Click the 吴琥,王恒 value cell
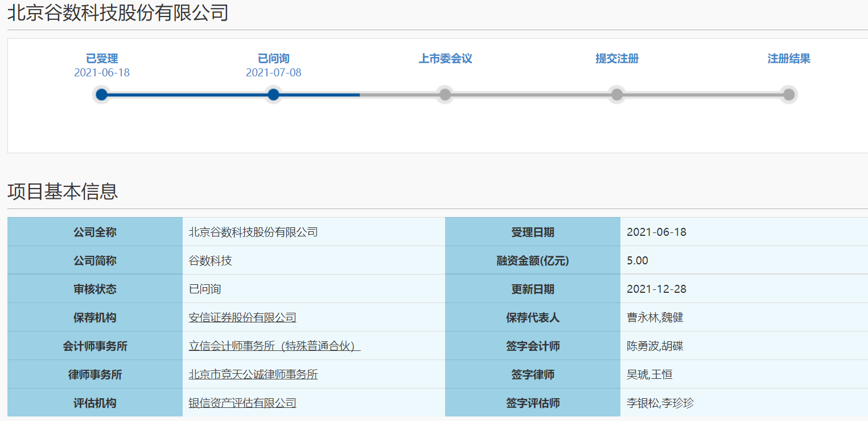The image size is (868, 421). [x=744, y=374]
